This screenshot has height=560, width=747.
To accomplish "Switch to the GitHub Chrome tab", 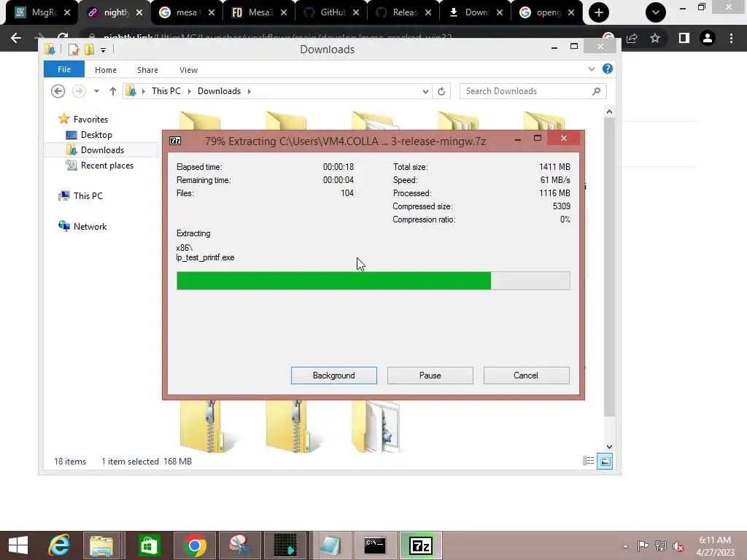I will (x=332, y=12).
